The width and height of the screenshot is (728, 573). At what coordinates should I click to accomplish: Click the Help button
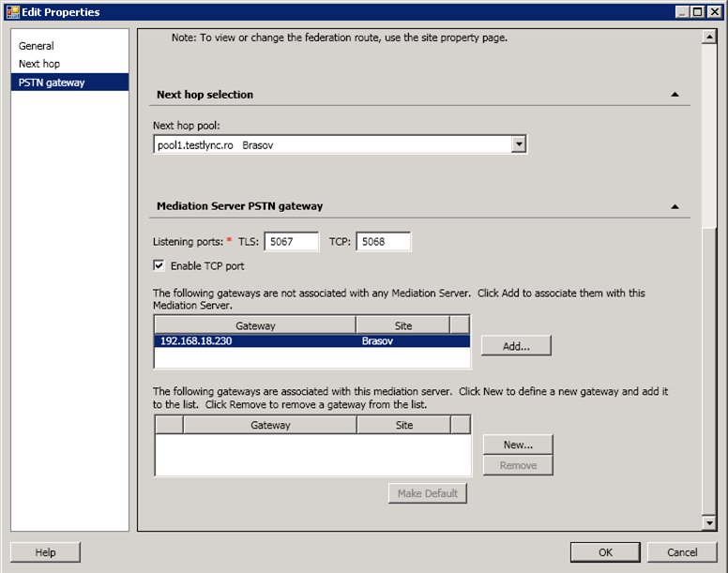45,552
